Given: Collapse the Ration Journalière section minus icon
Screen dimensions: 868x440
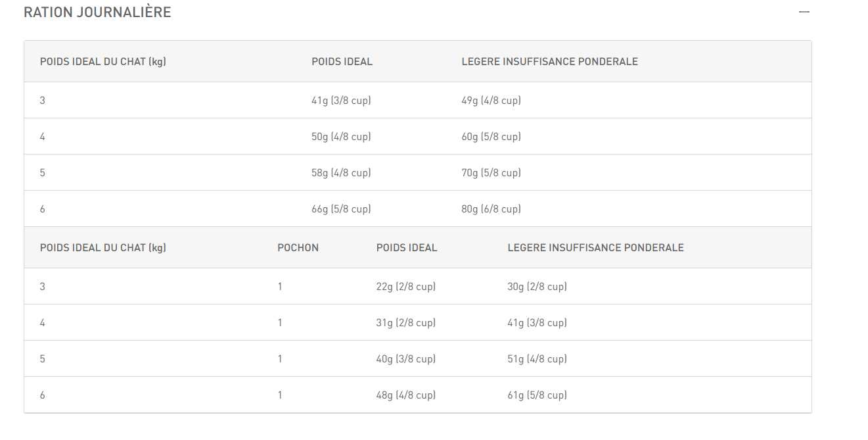Looking at the screenshot, I should (804, 12).
